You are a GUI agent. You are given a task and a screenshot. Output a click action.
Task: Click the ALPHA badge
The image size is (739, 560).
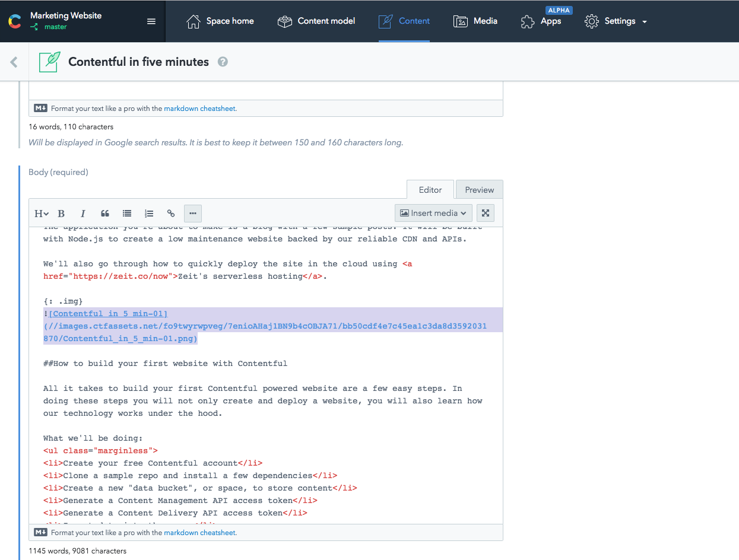(559, 10)
